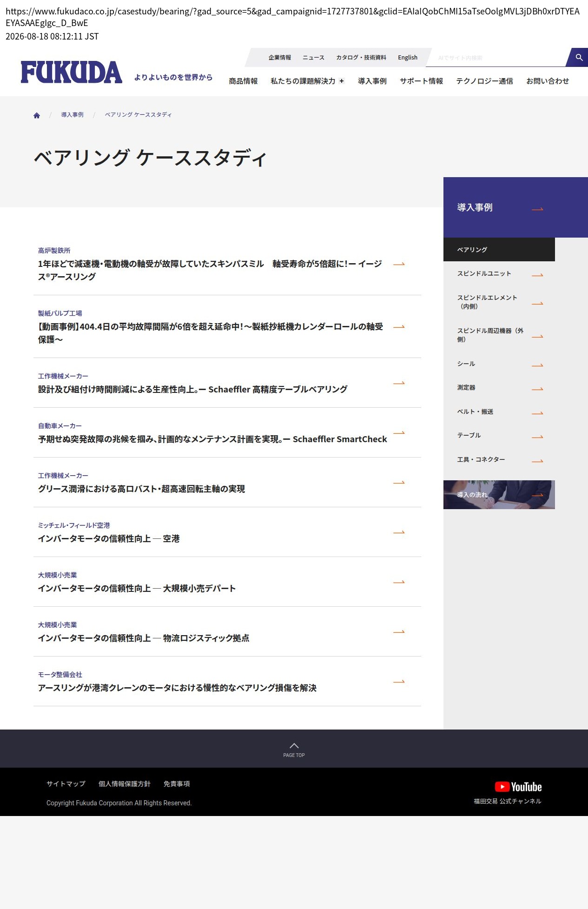Open the イージス アースリング skin pass mill article
Viewport: 588px width, 909px height.
[x=210, y=270]
